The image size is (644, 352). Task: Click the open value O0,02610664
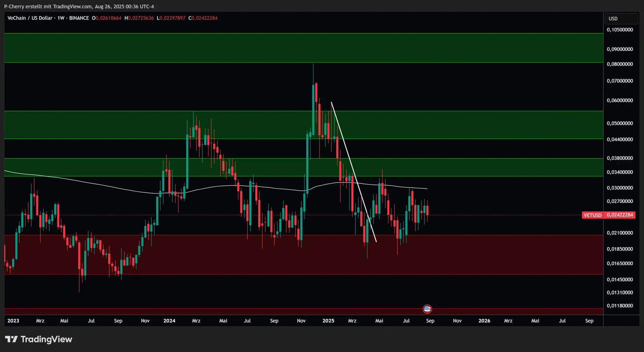click(x=107, y=18)
